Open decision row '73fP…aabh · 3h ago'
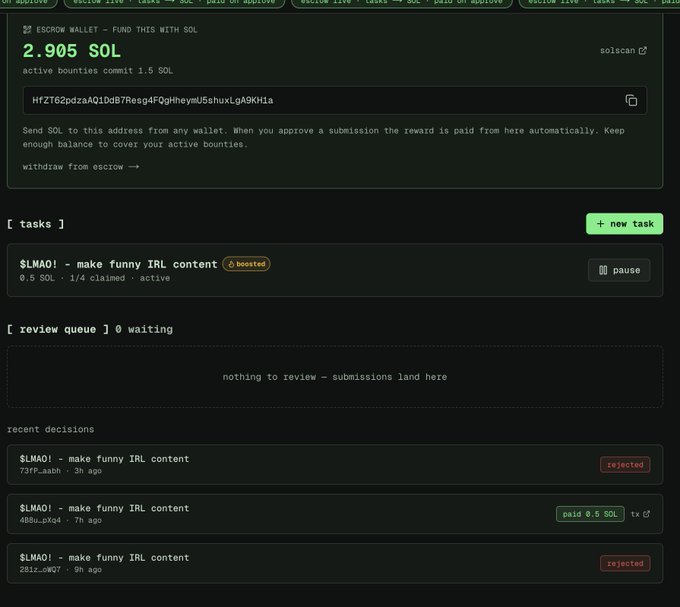The height and width of the screenshot is (607, 680). [335, 464]
